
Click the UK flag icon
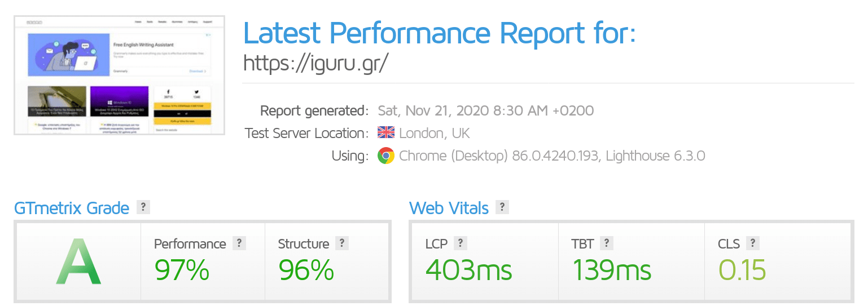click(x=386, y=133)
